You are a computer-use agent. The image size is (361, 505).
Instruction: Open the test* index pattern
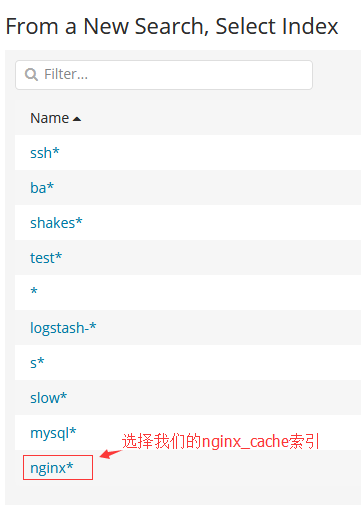[x=46, y=258]
